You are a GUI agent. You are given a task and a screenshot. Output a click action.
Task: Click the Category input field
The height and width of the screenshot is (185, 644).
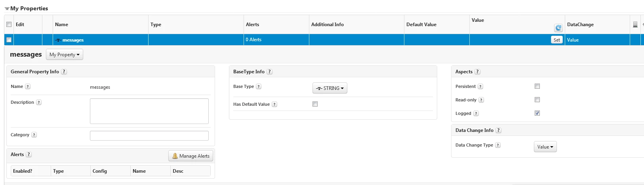coord(149,135)
